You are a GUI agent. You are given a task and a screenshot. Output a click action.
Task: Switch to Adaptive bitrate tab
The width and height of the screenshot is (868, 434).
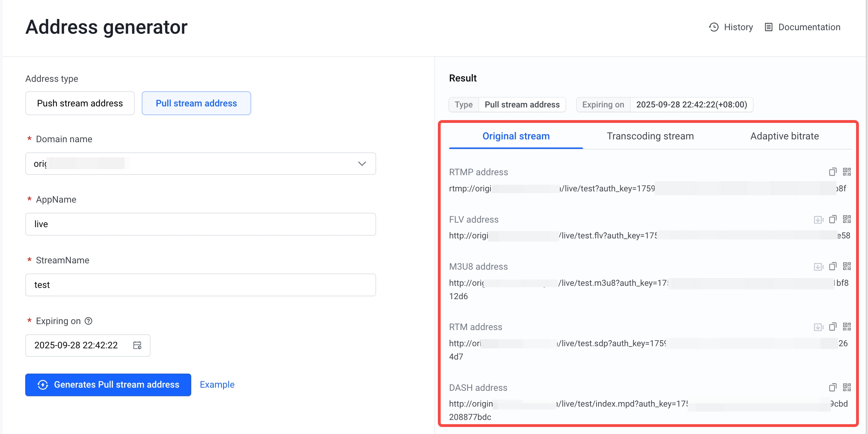pos(784,136)
